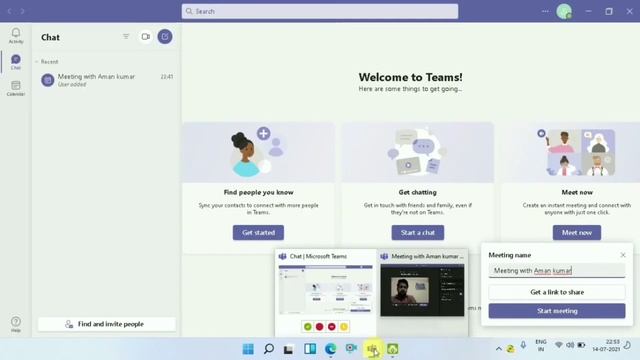Click 22:41 timestamp on meeting chat
Image resolution: width=640 pixels, height=360 pixels.
pos(167,76)
